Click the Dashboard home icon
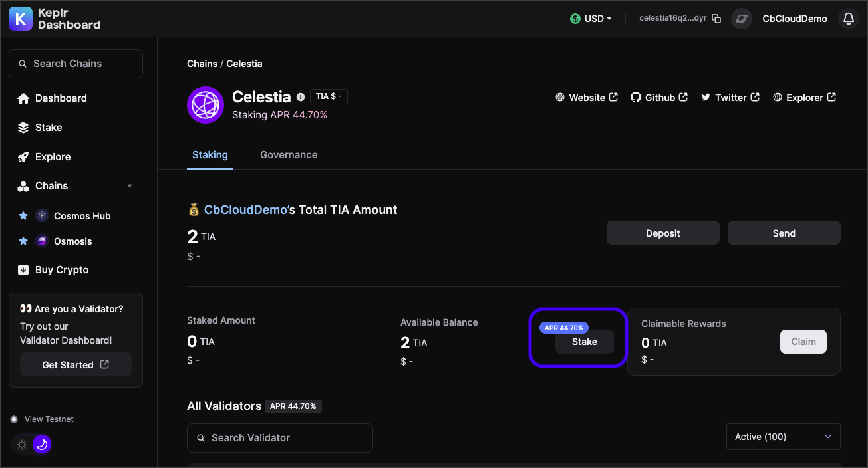 click(x=23, y=98)
